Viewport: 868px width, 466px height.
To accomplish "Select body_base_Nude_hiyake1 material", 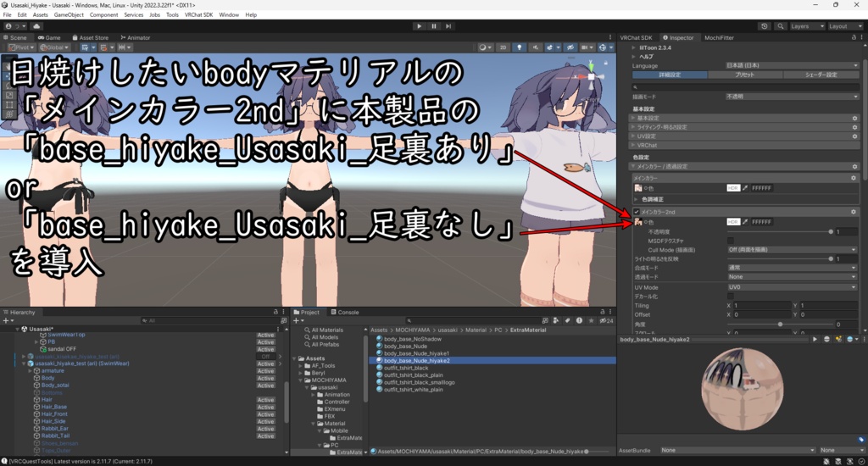I will click(416, 353).
